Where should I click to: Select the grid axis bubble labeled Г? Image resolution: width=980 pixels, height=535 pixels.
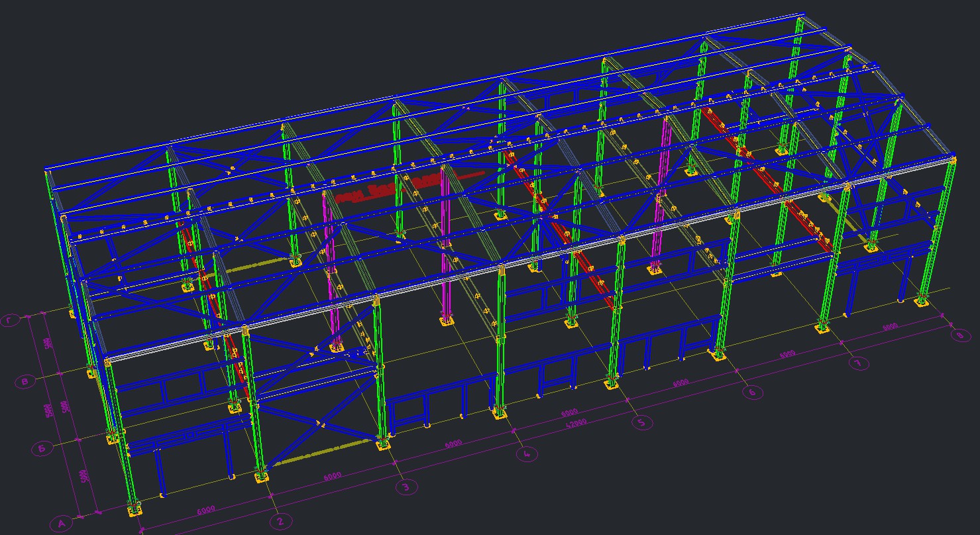pyautogui.click(x=9, y=321)
